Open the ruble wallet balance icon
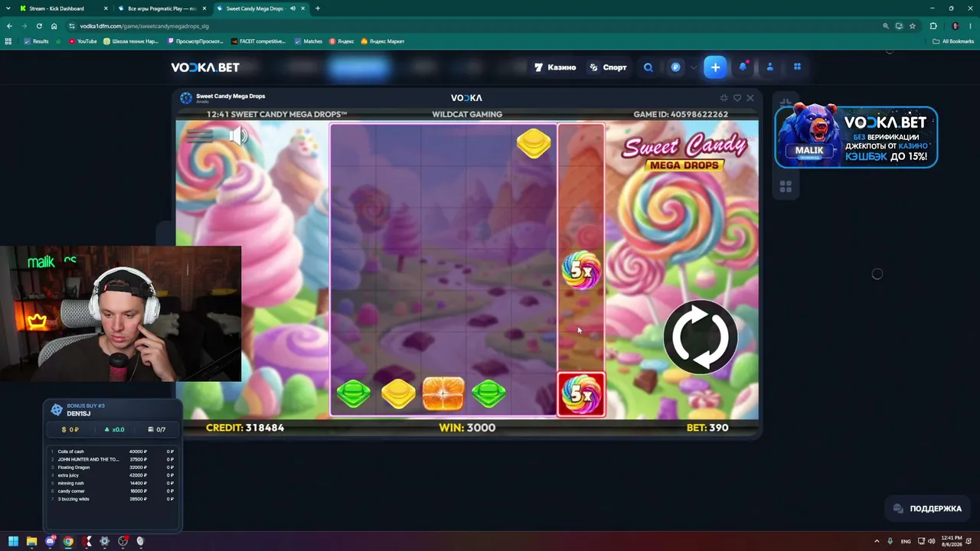 click(x=675, y=67)
